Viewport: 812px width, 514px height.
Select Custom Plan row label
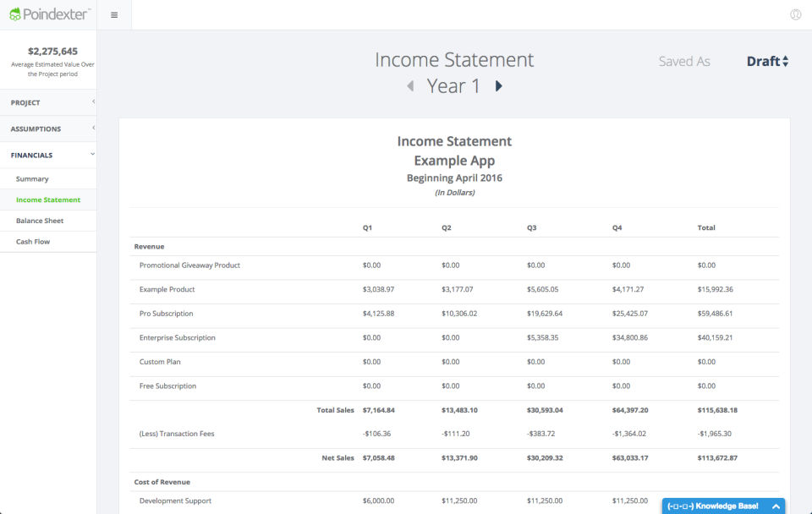(160, 362)
